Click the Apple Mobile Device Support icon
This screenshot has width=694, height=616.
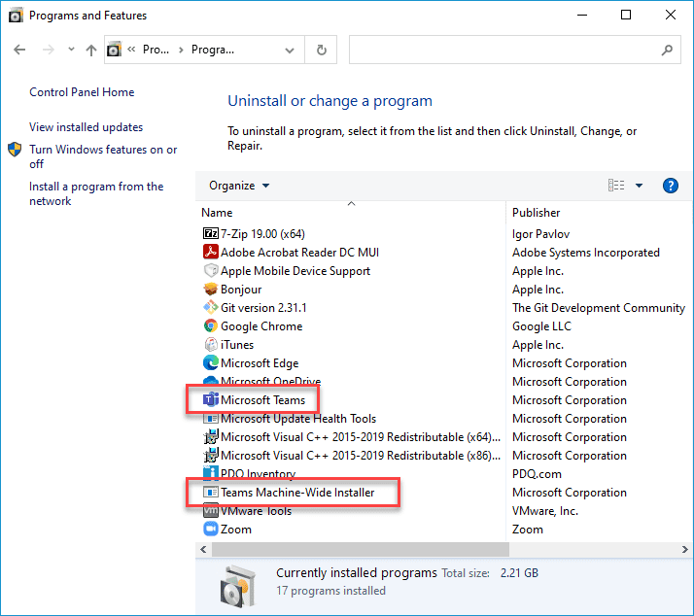[211, 270]
